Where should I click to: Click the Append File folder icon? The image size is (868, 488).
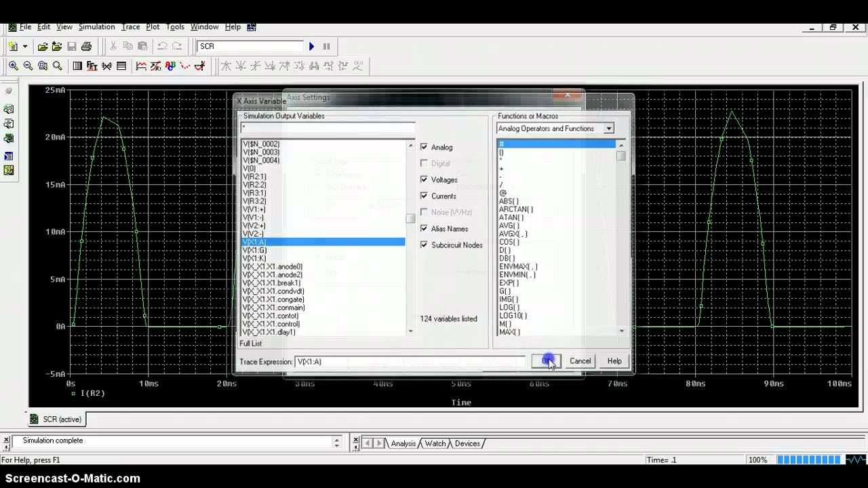click(57, 46)
